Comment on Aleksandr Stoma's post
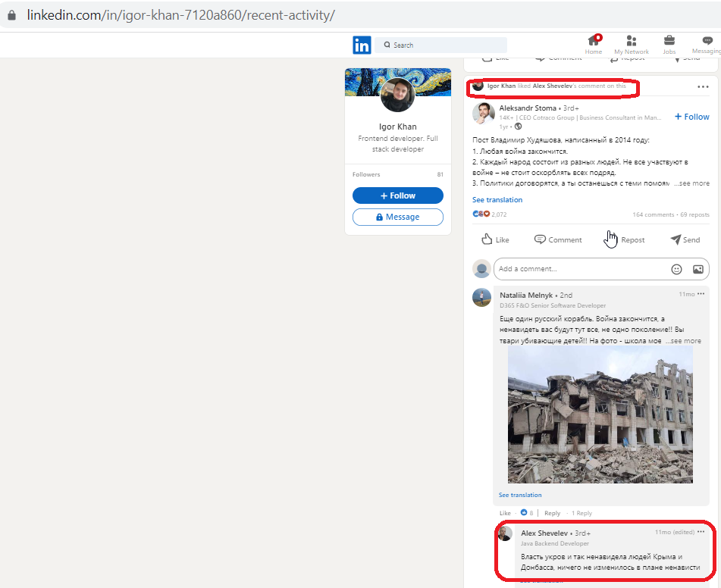 (x=558, y=239)
